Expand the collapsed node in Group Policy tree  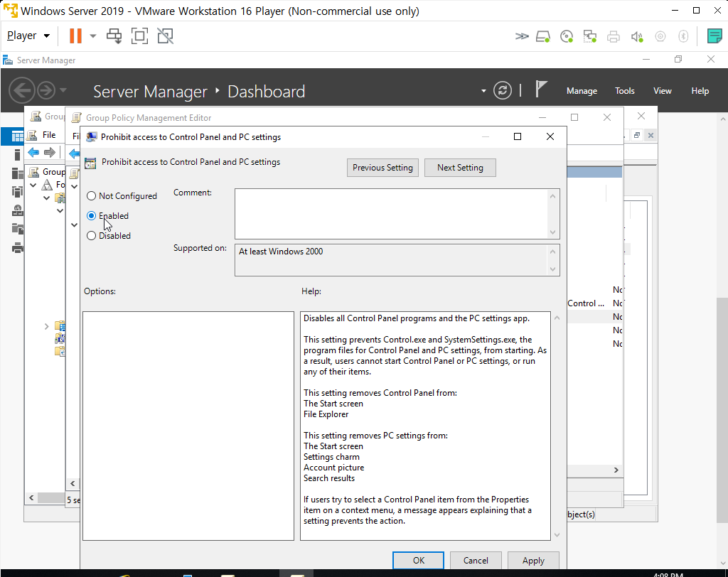(x=46, y=326)
